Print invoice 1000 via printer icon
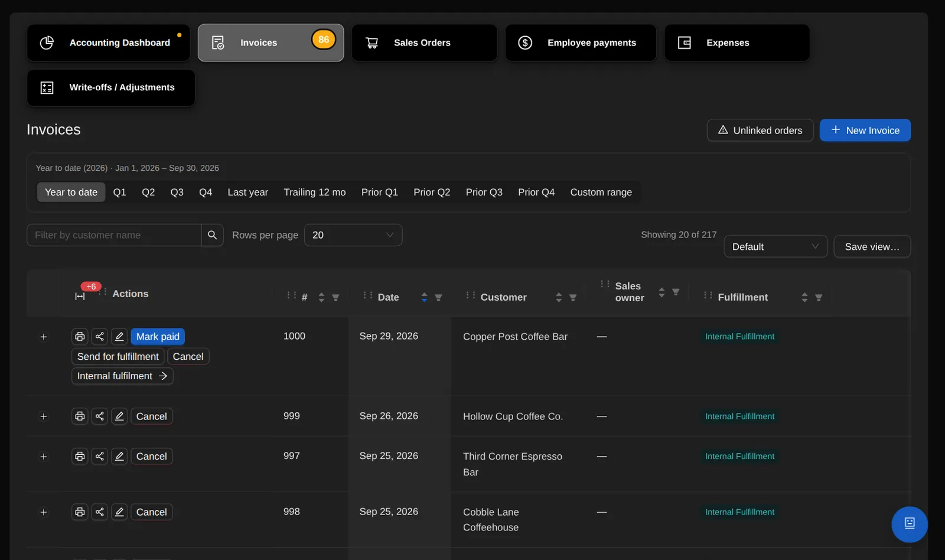This screenshot has height=560, width=945. pos(80,337)
